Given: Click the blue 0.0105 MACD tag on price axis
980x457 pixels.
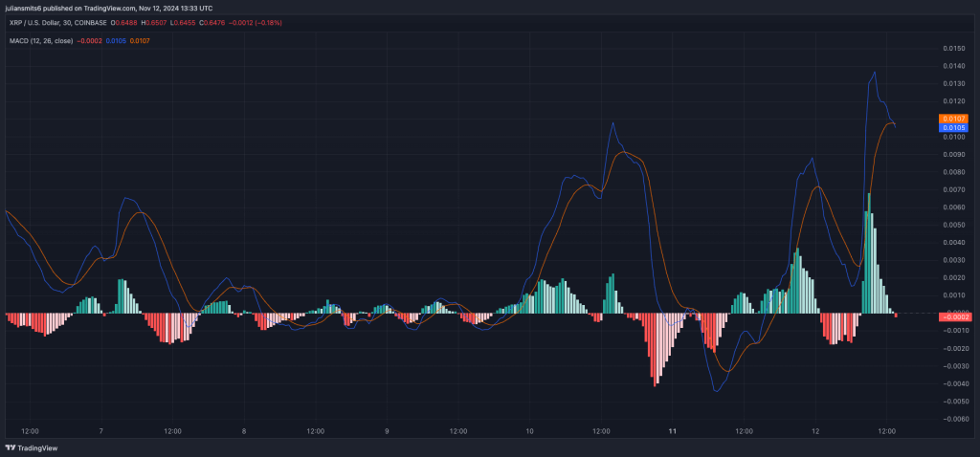Looking at the screenshot, I should point(954,127).
